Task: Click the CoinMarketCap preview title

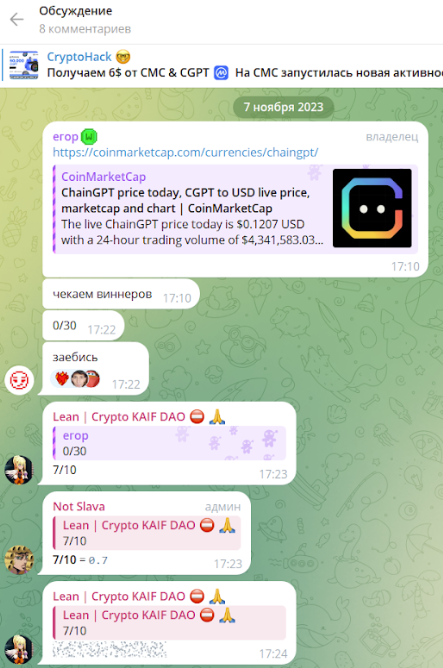Action: (104, 176)
